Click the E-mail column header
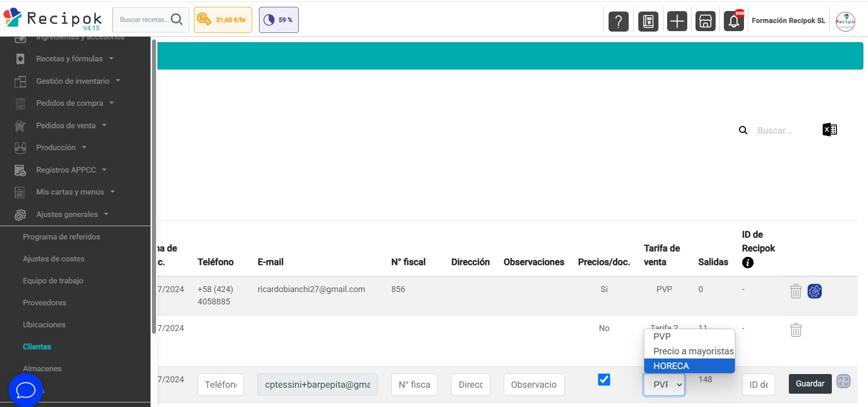 click(270, 262)
